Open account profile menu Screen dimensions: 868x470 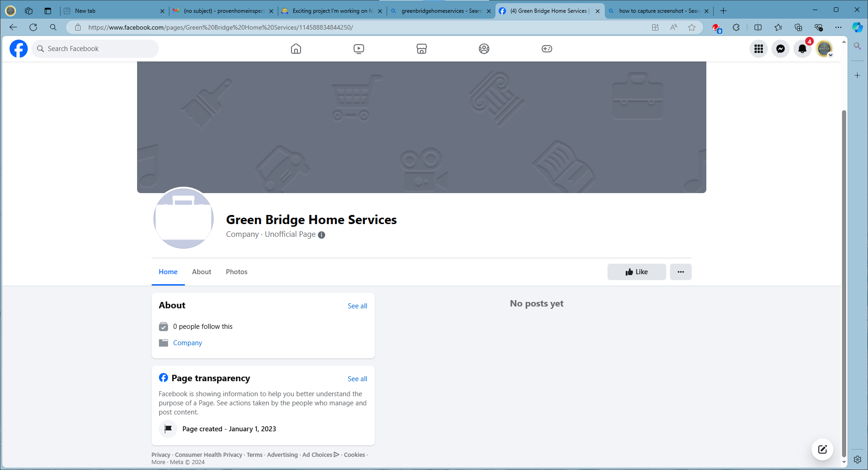point(824,49)
